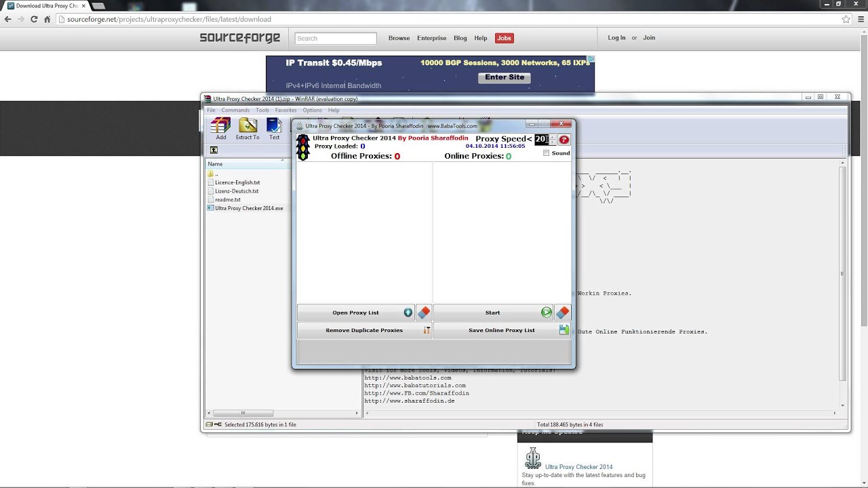Open WinRAR Commands menu
This screenshot has width=868, height=488.
click(235, 110)
